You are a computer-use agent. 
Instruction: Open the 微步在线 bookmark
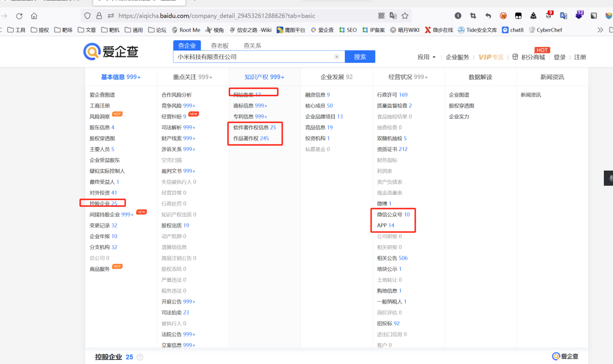pyautogui.click(x=439, y=30)
